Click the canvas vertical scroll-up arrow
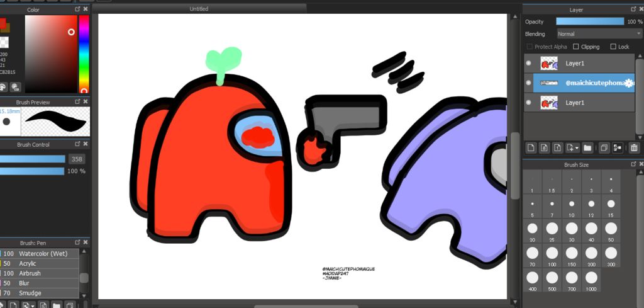The image size is (644, 308). [515, 17]
